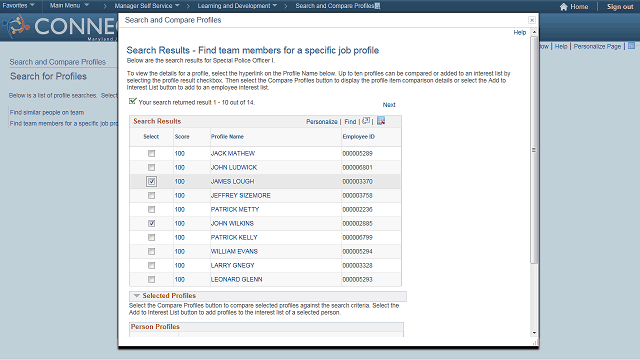Click the Home house icon
The image size is (640, 360).
click(x=564, y=7)
